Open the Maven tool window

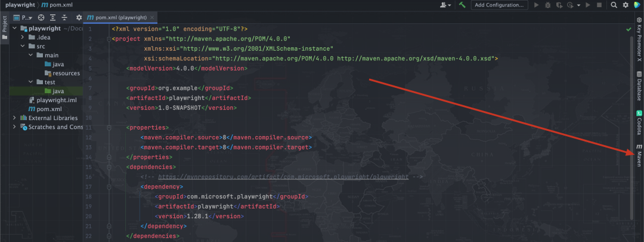(x=639, y=155)
